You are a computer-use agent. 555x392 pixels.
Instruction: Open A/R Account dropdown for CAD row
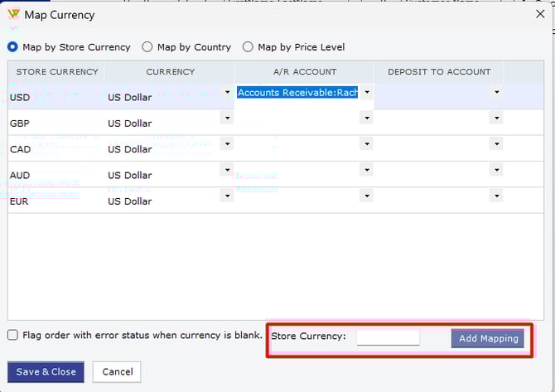click(367, 144)
